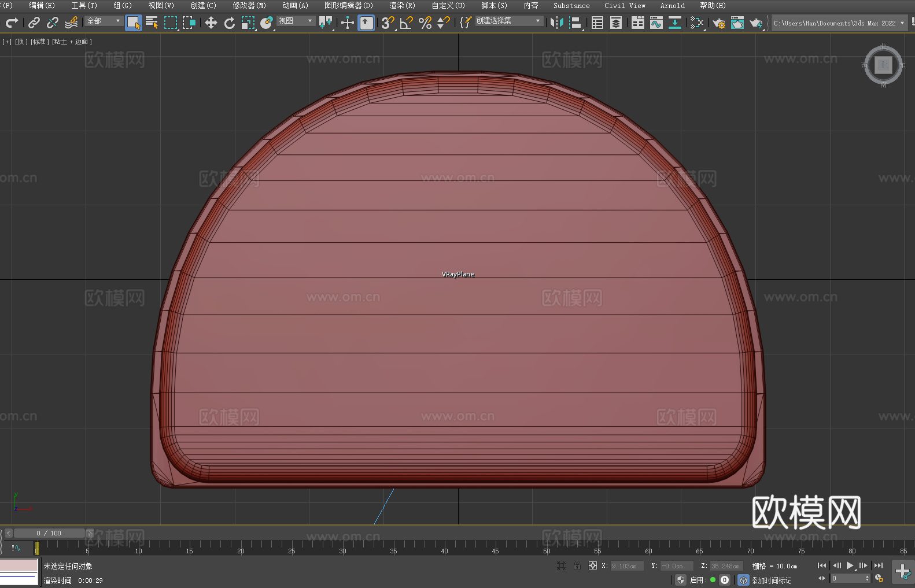Open Render Setup teapot gear icon
The width and height of the screenshot is (915, 588).
pos(719,23)
